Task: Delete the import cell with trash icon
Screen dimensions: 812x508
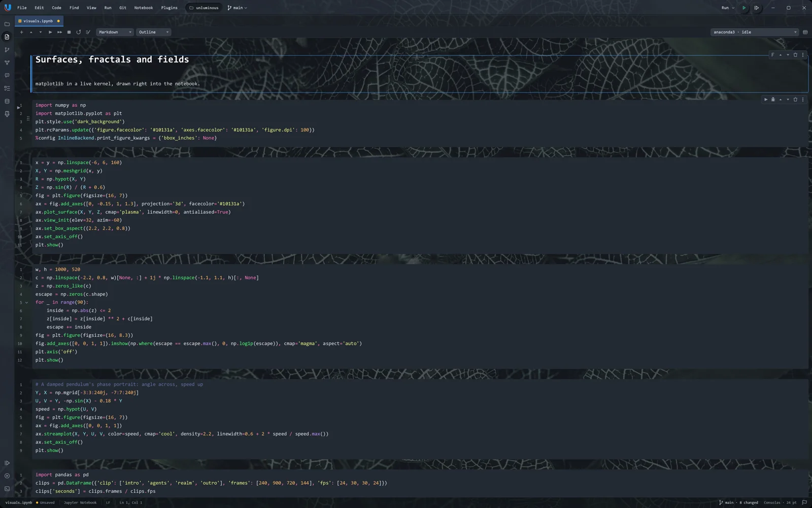Action: point(795,100)
